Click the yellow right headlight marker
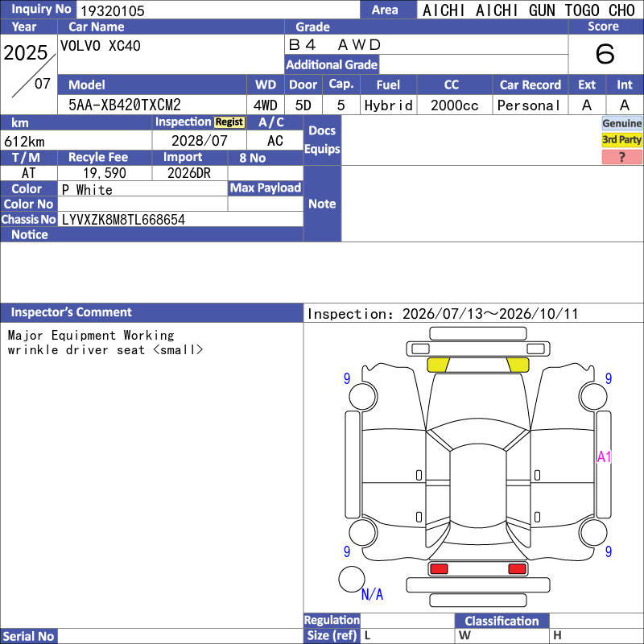The width and height of the screenshot is (644, 644). coord(518,365)
